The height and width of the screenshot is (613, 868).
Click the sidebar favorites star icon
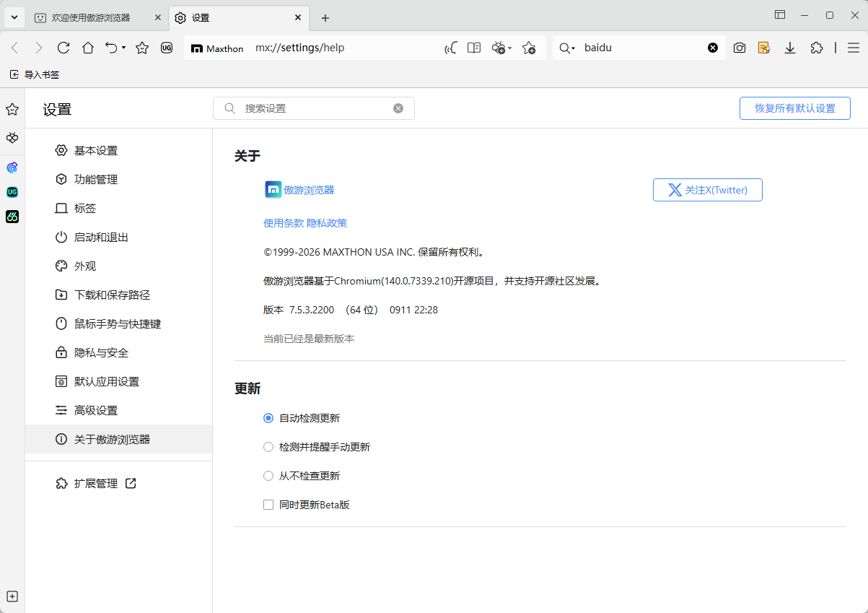[x=12, y=109]
